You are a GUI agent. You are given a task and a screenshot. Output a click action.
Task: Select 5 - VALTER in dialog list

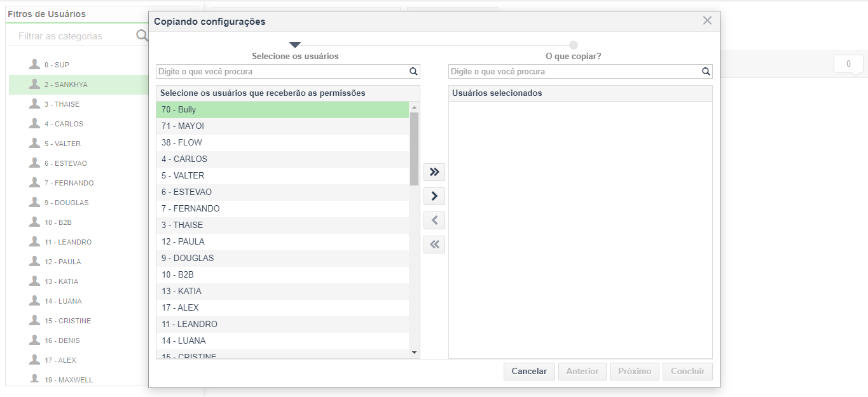(x=282, y=176)
